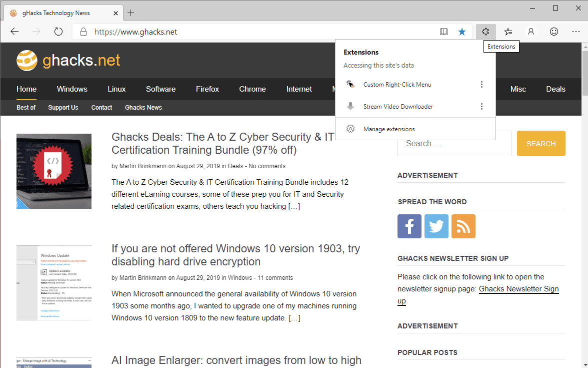Open the Misc navigation category
Viewport: 588px width, 368px height.
click(518, 89)
